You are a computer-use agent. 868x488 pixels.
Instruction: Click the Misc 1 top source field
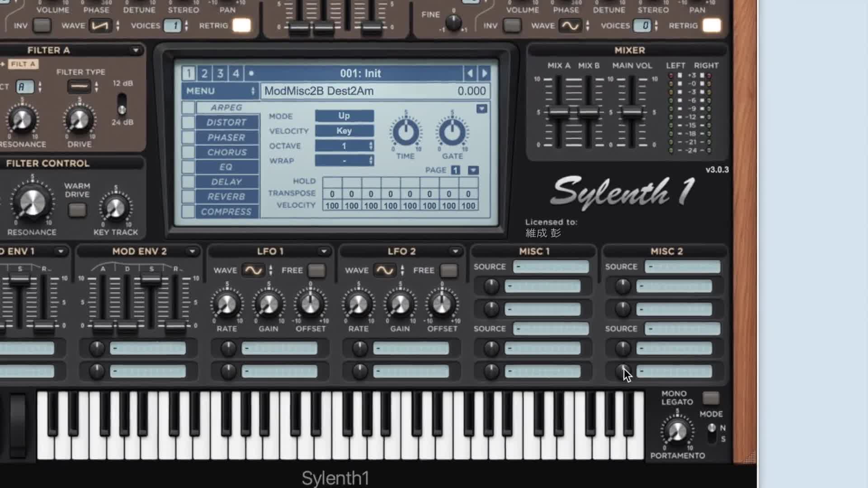551,267
